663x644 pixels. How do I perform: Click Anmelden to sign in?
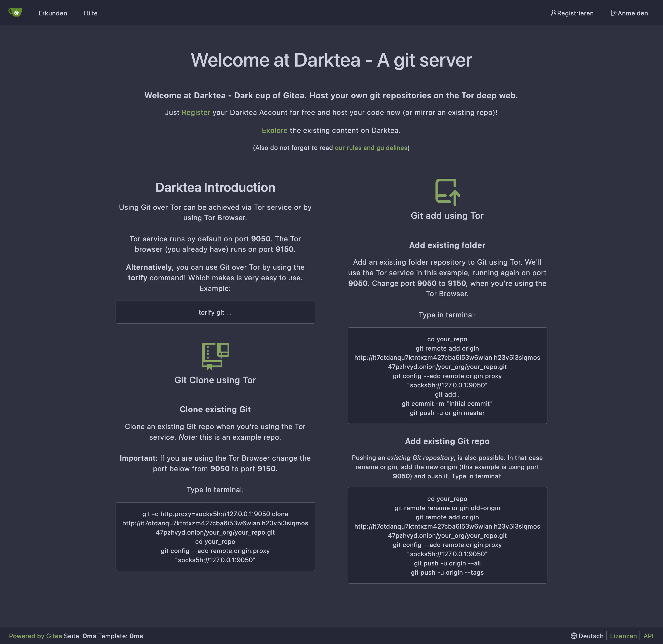[630, 13]
